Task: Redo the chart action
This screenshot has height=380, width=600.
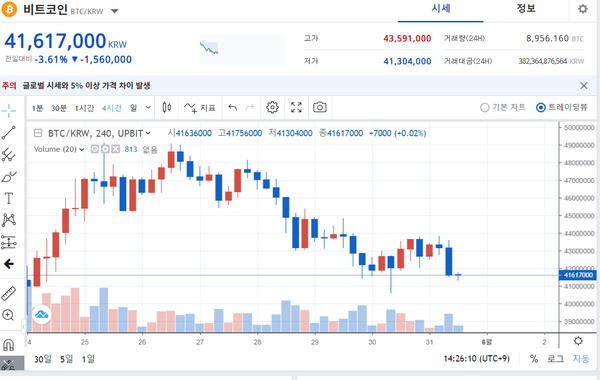Action: 249,108
